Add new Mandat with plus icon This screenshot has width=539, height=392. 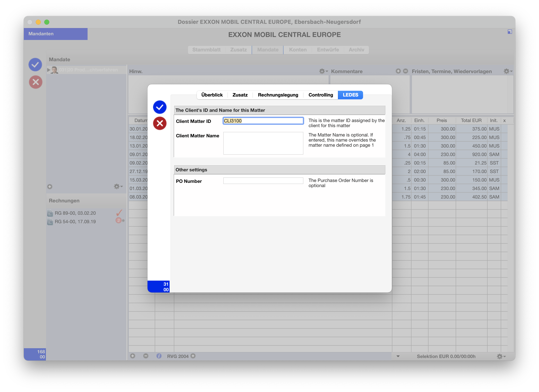50,187
